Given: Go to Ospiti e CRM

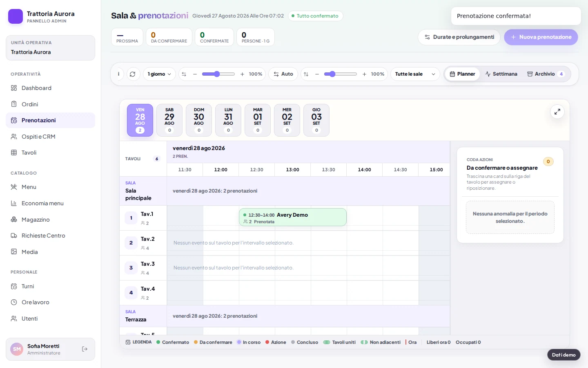Looking at the screenshot, I should click(x=50, y=137).
